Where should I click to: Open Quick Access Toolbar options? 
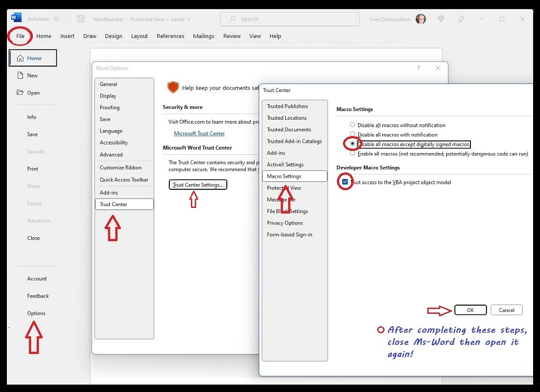pos(124,180)
